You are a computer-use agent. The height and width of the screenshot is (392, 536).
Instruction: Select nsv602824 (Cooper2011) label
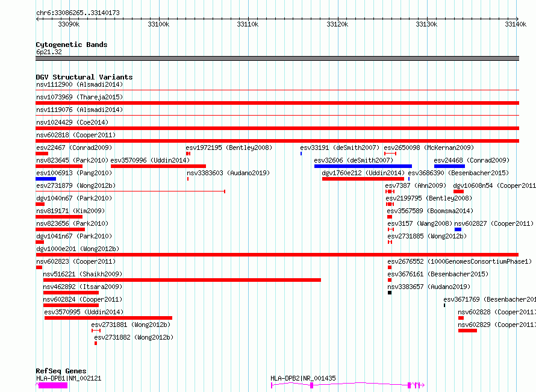tap(83, 299)
